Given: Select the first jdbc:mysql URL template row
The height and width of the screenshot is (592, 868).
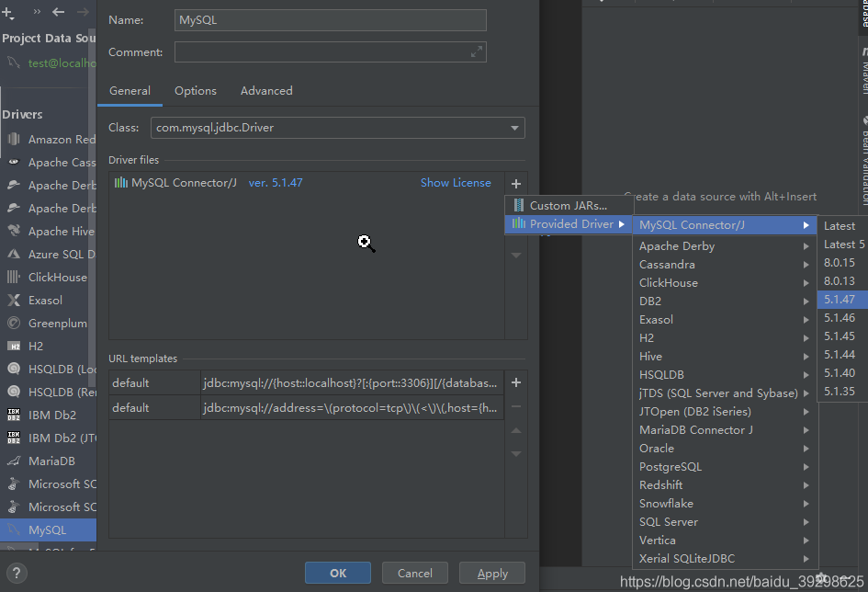Looking at the screenshot, I should pos(306,382).
